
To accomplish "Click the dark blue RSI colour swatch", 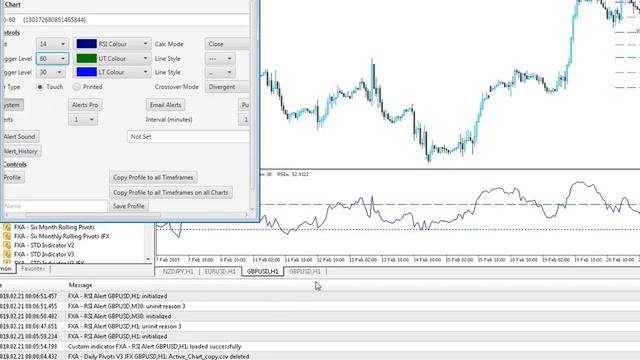I will (x=87, y=44).
